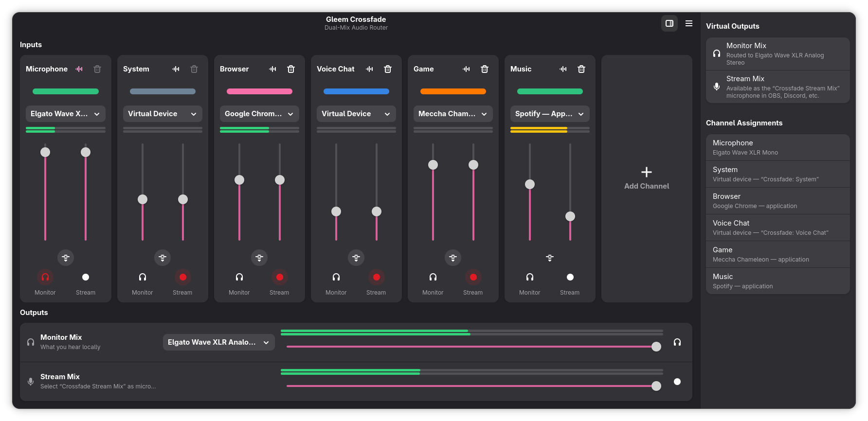Select System in Channel Assignments list
Image resolution: width=868 pixels, height=421 pixels.
pos(778,174)
